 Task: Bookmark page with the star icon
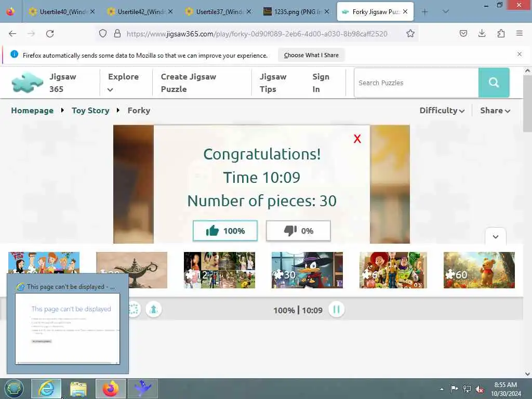410,34
